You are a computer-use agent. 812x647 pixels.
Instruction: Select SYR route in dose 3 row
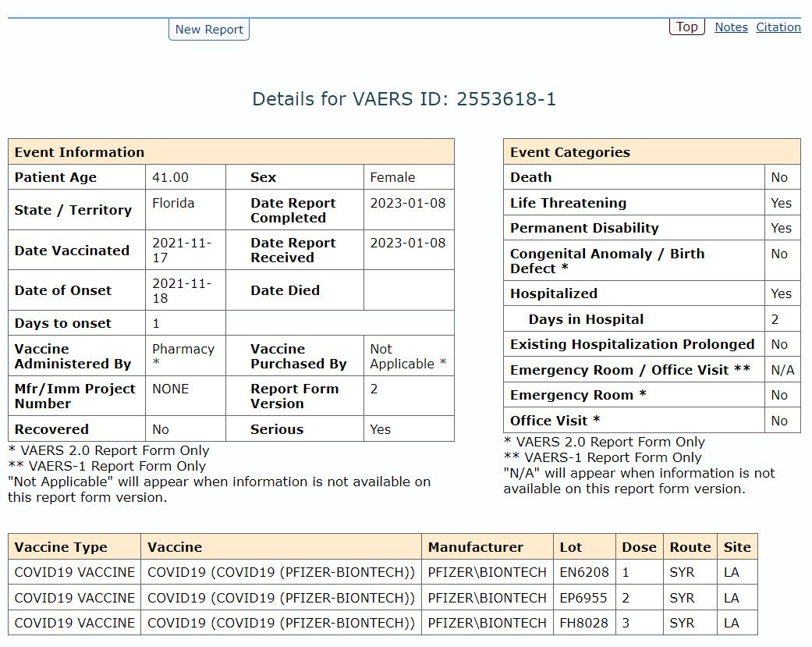(x=682, y=623)
